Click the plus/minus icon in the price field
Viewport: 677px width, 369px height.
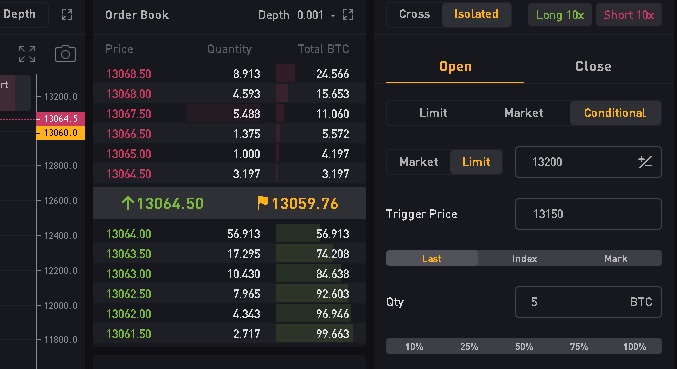tap(645, 162)
